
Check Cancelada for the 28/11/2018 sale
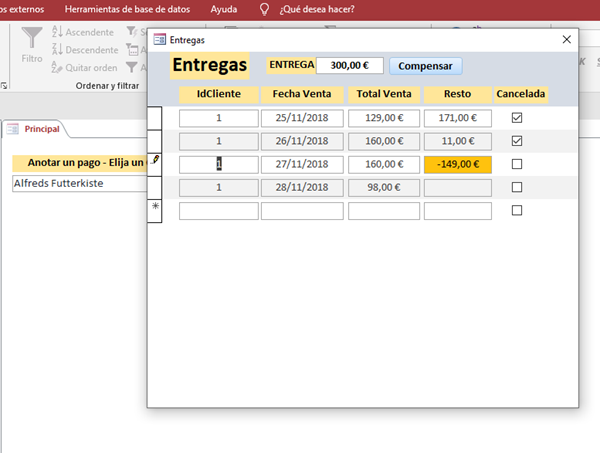516,187
